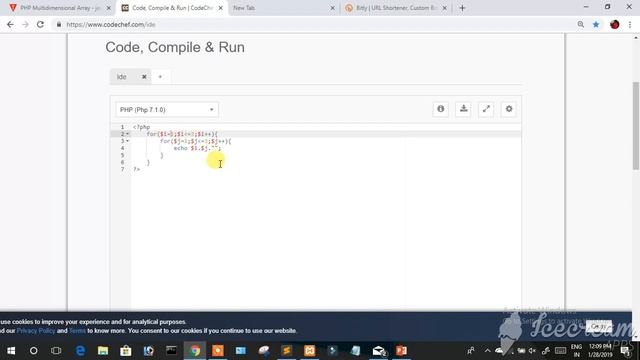Open the browser zoom indicator

[580, 24]
